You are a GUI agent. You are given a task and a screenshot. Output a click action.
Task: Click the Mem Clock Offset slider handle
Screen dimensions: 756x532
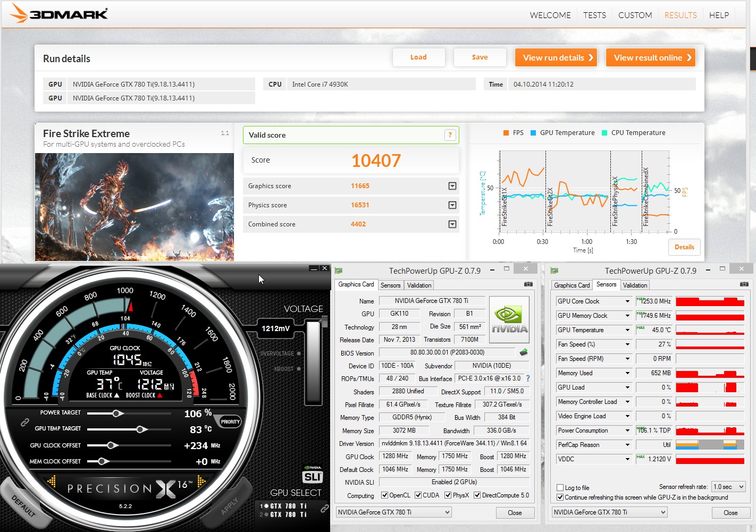(x=103, y=461)
